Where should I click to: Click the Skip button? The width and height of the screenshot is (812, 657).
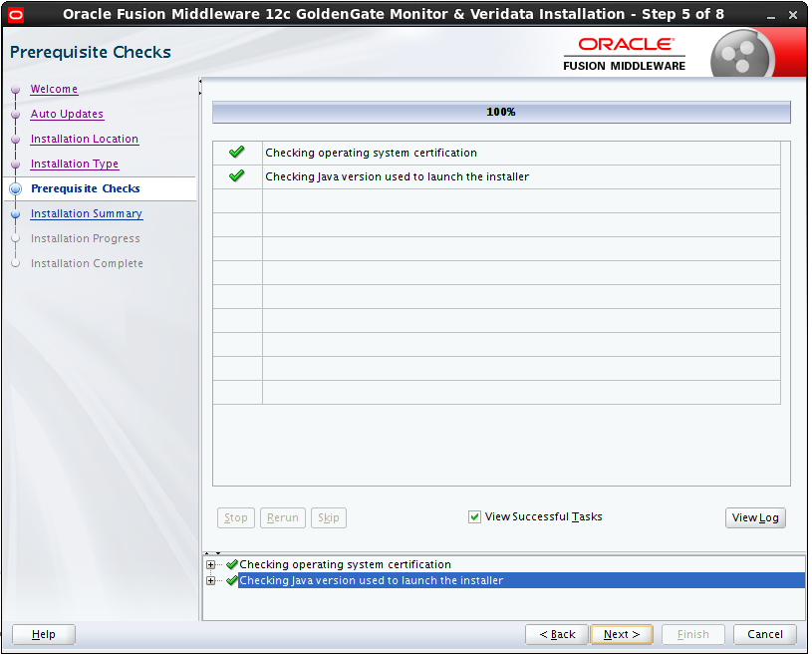pos(329,518)
